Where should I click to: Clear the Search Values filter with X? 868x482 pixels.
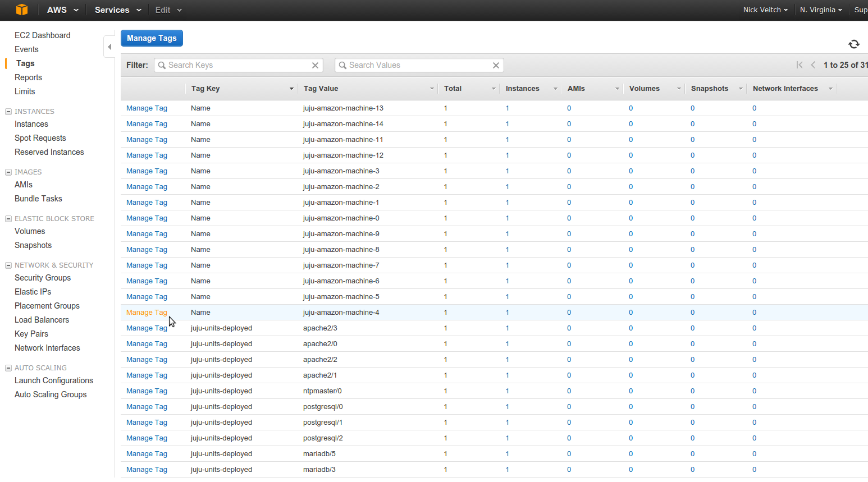(x=496, y=65)
